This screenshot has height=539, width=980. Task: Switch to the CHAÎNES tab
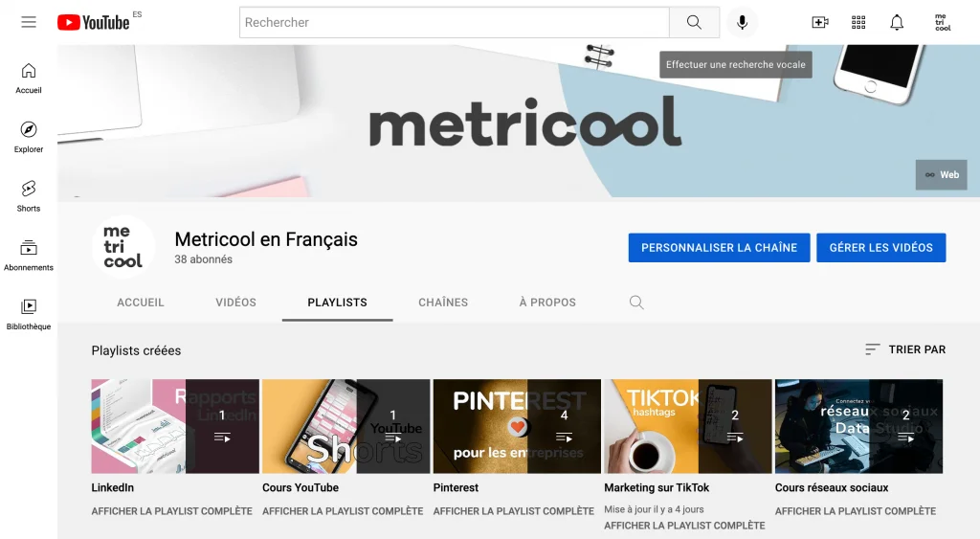pos(443,303)
